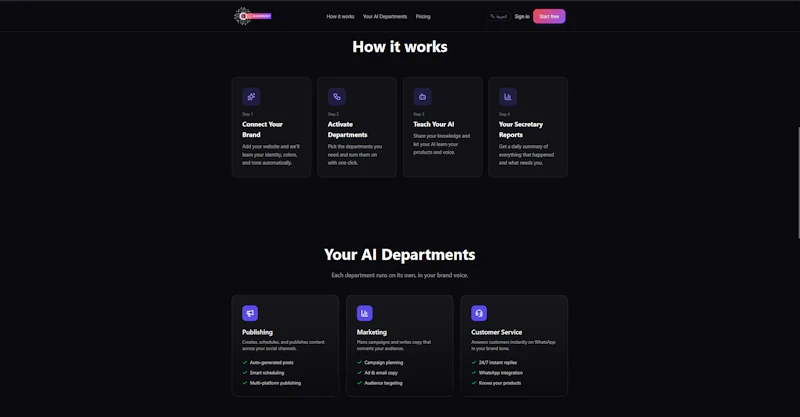Open the Pricing nav link
This screenshot has height=417, width=800.
pyautogui.click(x=423, y=16)
